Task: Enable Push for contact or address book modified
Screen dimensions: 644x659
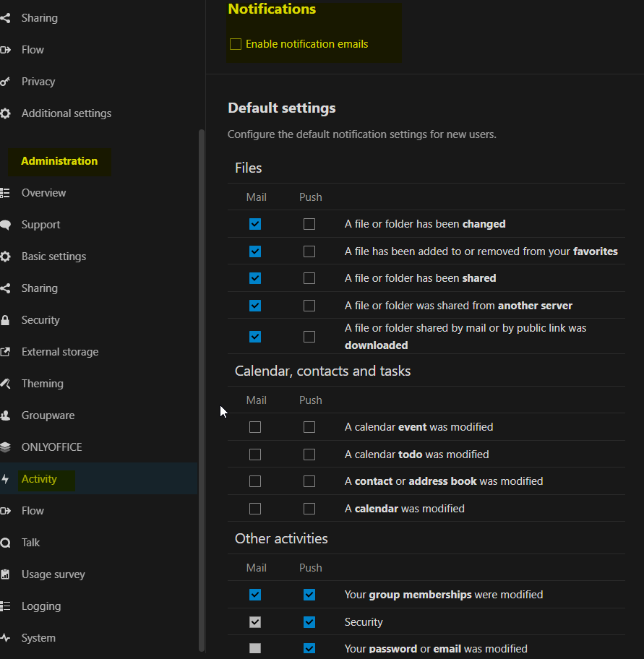Action: (x=309, y=481)
